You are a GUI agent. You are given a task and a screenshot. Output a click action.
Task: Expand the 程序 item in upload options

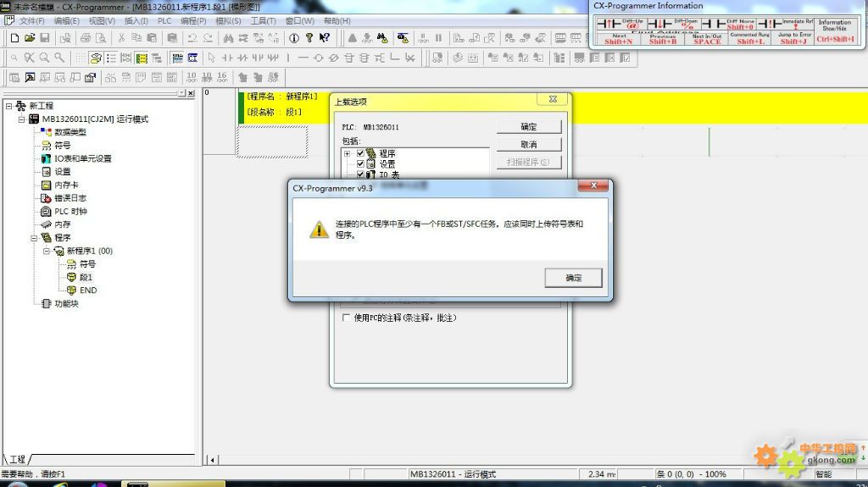[x=347, y=153]
